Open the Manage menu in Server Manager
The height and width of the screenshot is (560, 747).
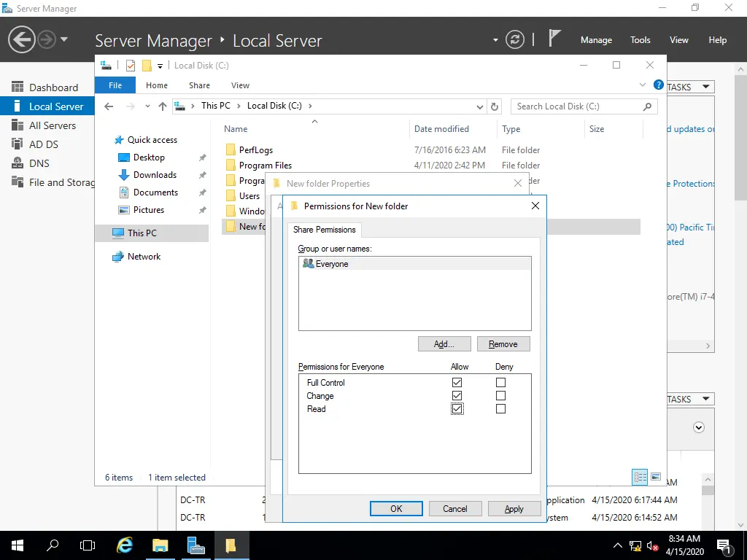[596, 40]
